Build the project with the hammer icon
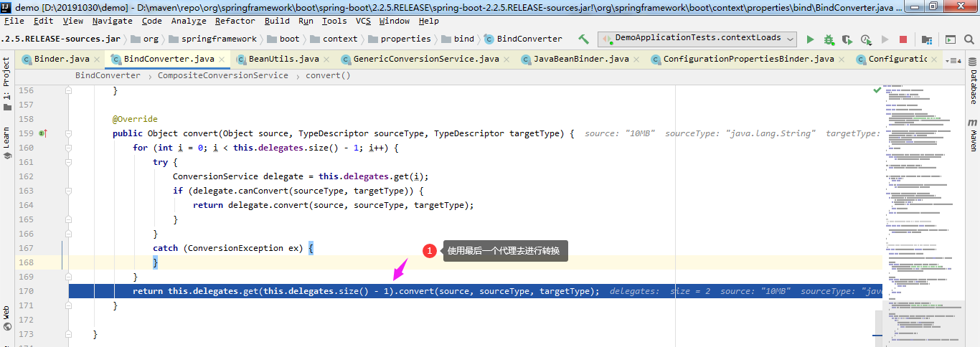 point(583,39)
